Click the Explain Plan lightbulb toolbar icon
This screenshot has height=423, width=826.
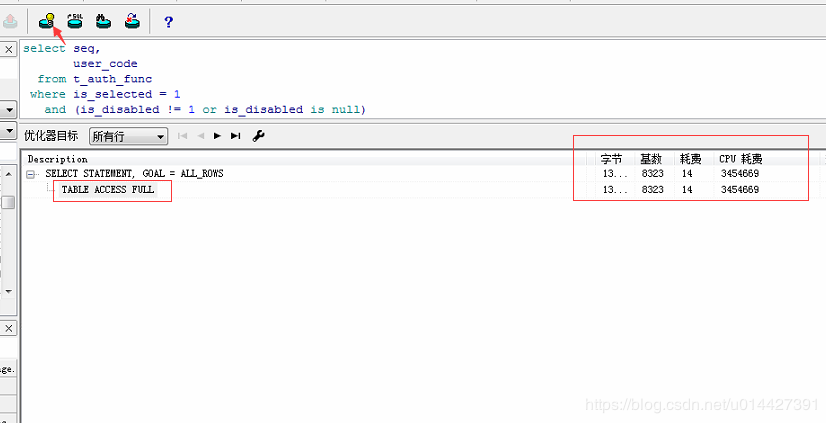[47, 21]
